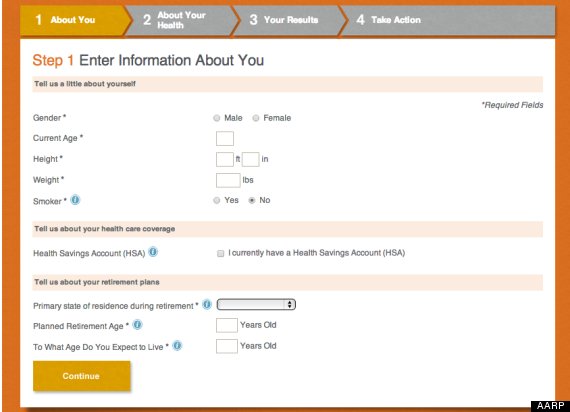Open info icon for primary state of residence

click(x=207, y=304)
